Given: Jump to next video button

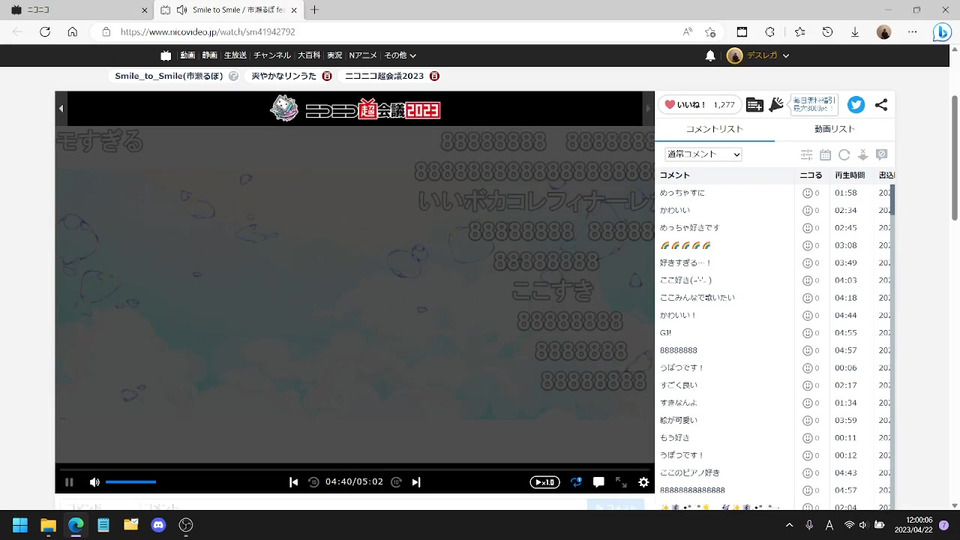Looking at the screenshot, I should 416,482.
